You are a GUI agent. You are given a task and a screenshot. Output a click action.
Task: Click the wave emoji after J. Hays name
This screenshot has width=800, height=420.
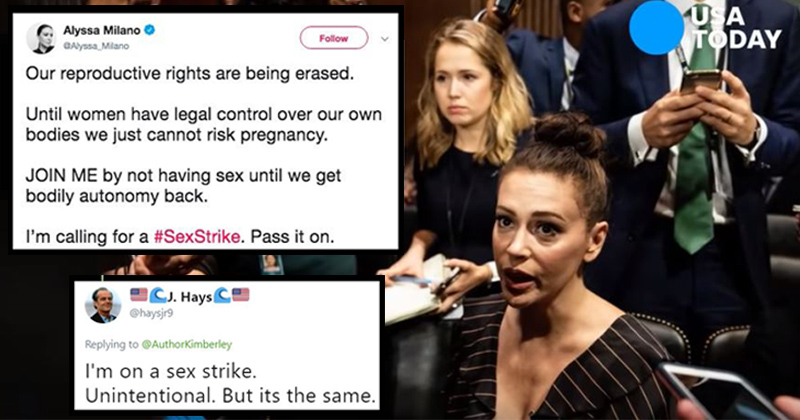pyautogui.click(x=222, y=295)
